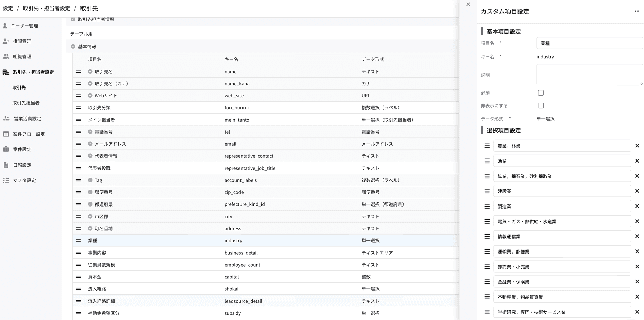Open 日報設定 settings
644x320 pixels.
(21, 165)
